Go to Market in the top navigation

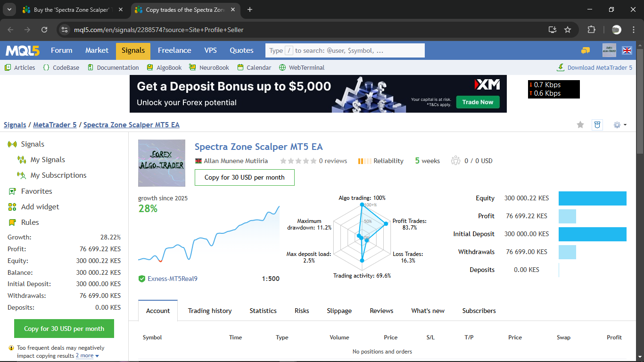pyautogui.click(x=97, y=50)
